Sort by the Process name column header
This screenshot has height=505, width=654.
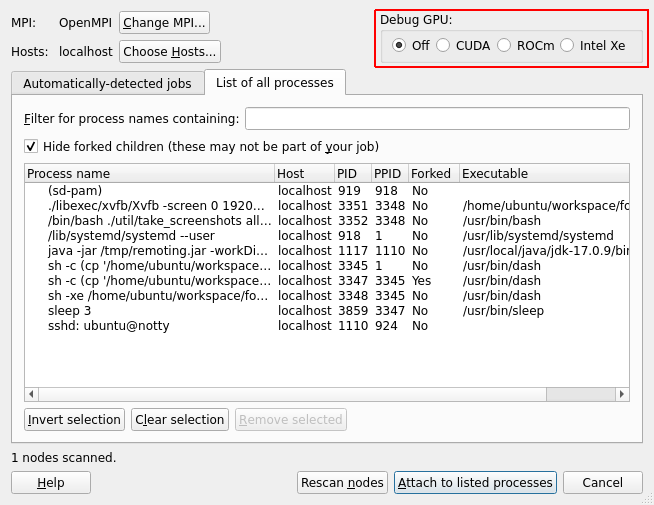[x=148, y=174]
